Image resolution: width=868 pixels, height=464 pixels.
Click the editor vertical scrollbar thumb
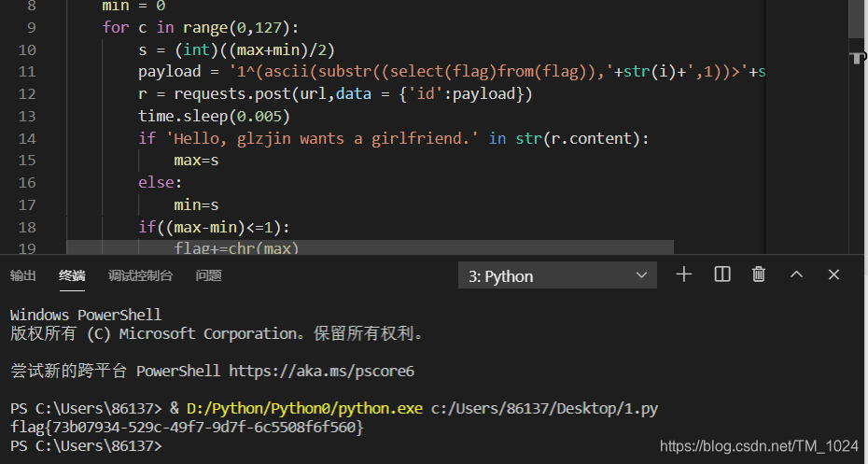click(856, 19)
